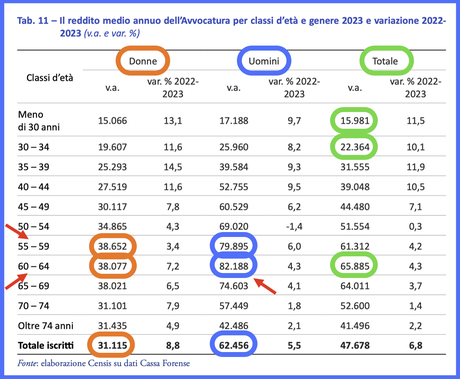Click the 'Totale iscritti' row label
460x379 pixels.
pyautogui.click(x=46, y=345)
